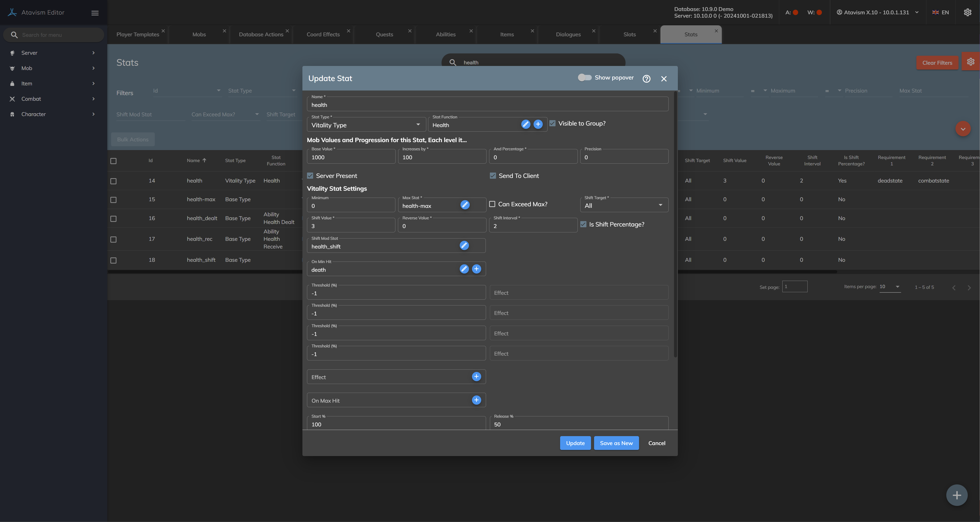980x522 pixels.
Task: Edit the Max Stat health-max entry
Action: tap(465, 205)
